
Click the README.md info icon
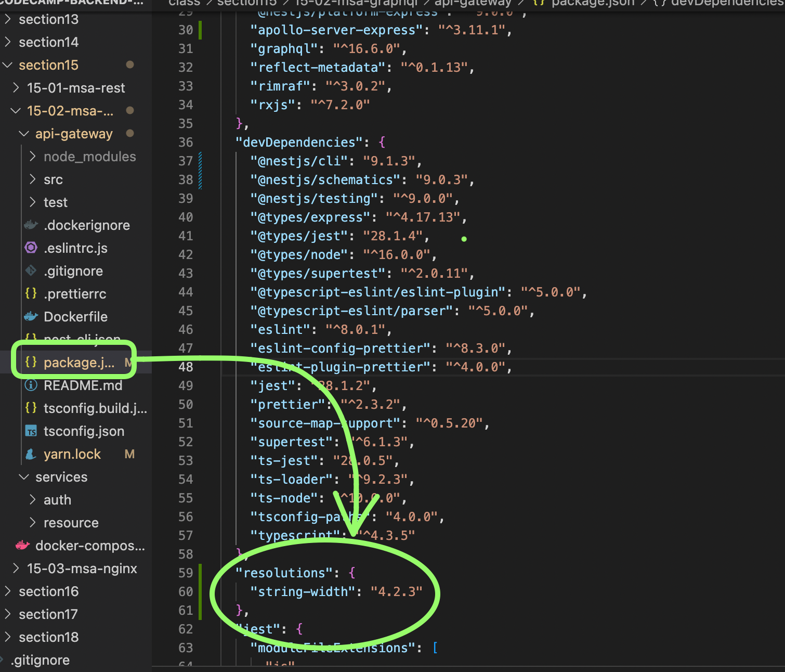tap(31, 385)
